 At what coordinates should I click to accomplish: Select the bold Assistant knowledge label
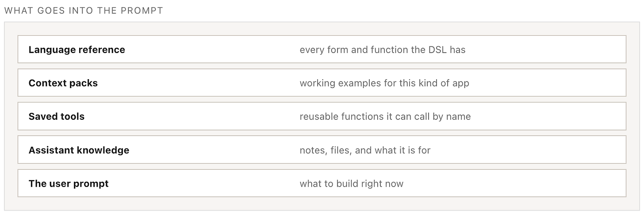[79, 150]
